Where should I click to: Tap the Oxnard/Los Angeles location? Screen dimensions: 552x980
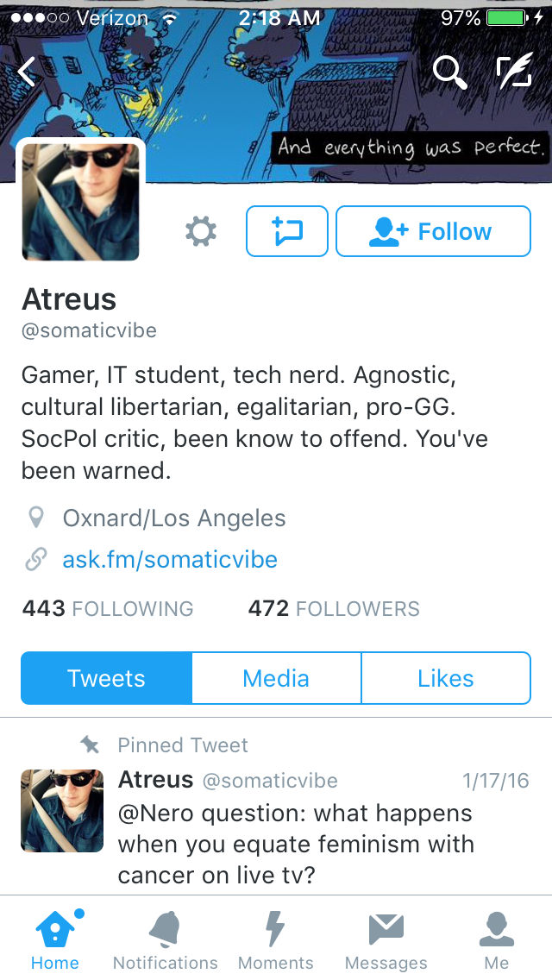pyautogui.click(x=173, y=518)
